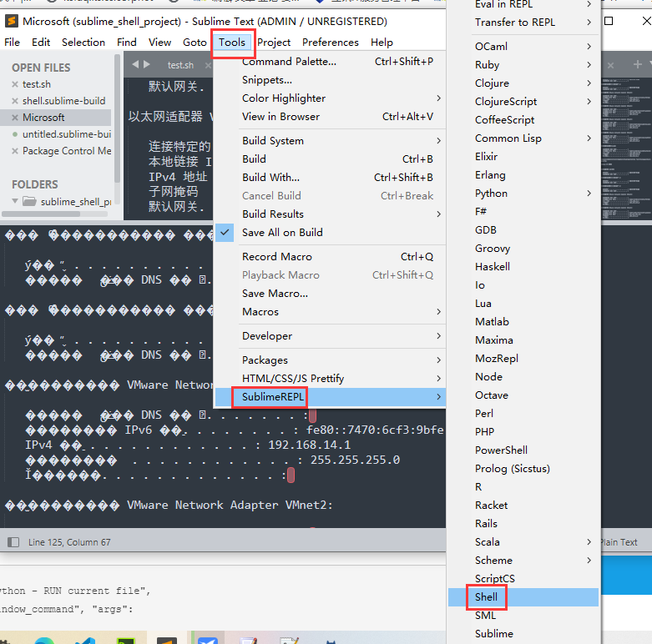The height and width of the screenshot is (644, 652).
Task: Select PHP from REPL list
Action: click(523, 431)
